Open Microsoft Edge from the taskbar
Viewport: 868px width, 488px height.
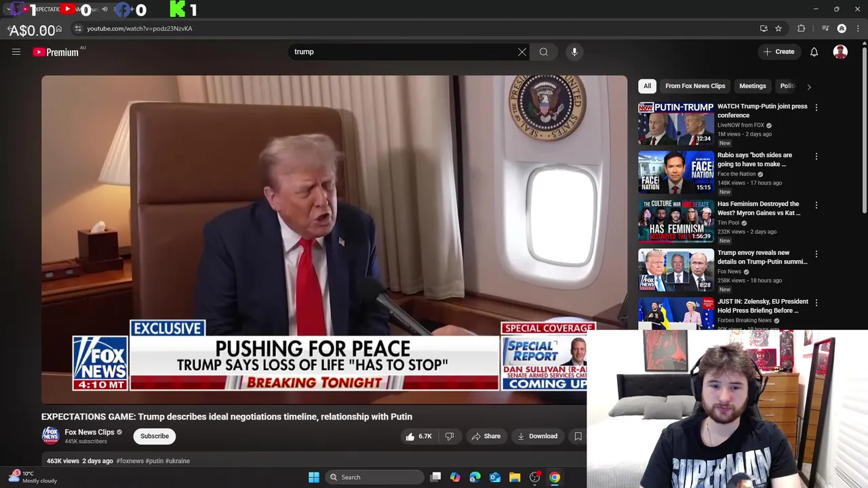click(475, 477)
